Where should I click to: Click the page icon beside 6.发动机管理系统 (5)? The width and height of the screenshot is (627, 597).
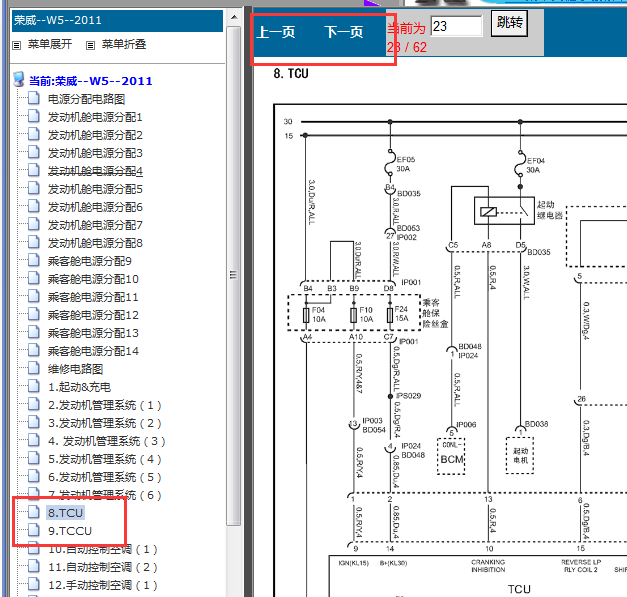point(34,476)
